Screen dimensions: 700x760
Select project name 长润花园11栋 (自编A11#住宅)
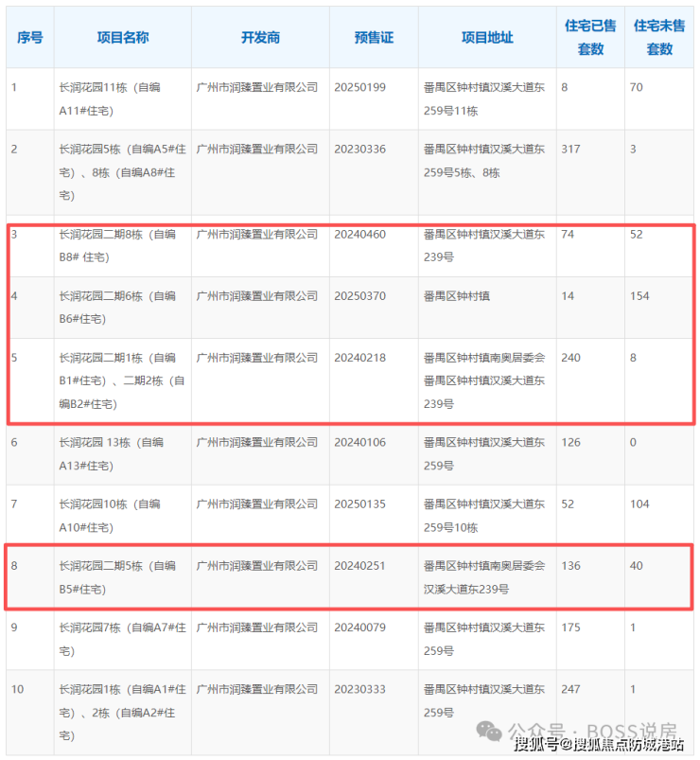pyautogui.click(x=110, y=98)
